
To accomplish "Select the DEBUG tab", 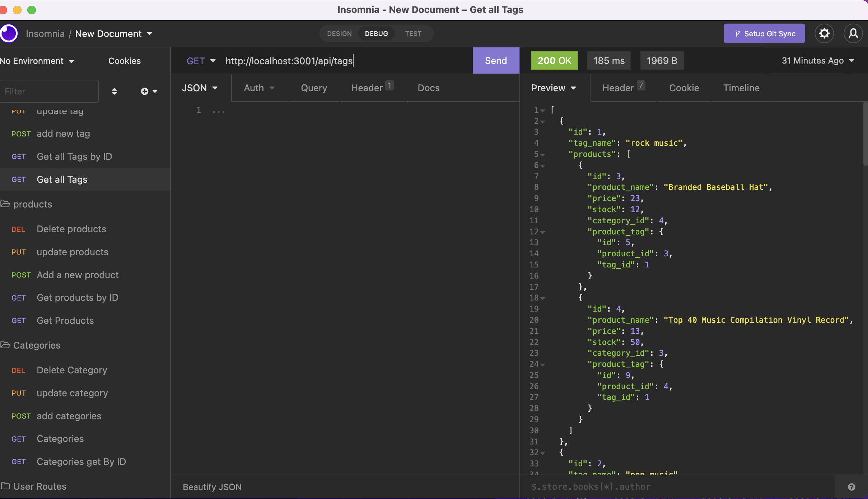I will pos(376,34).
